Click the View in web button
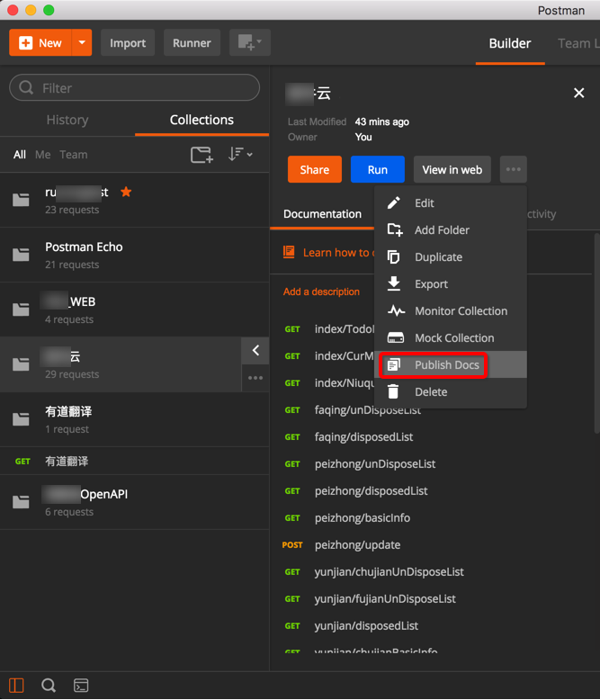The height and width of the screenshot is (700, 600). point(452,170)
